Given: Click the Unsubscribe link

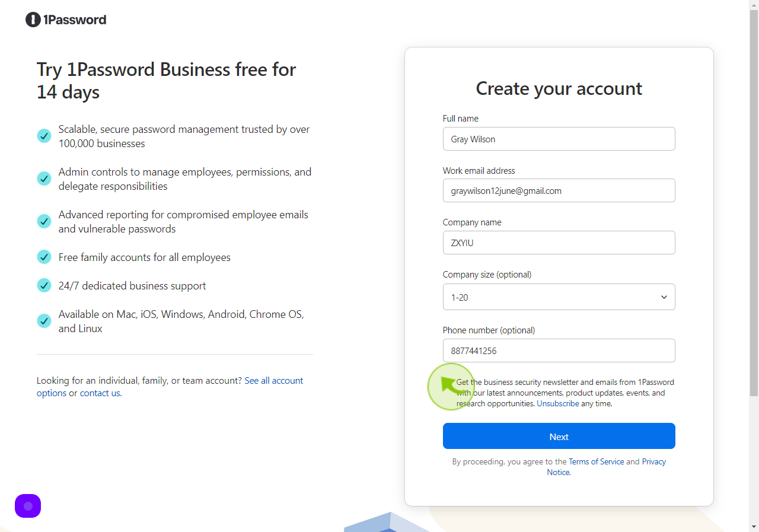Looking at the screenshot, I should 558,403.
